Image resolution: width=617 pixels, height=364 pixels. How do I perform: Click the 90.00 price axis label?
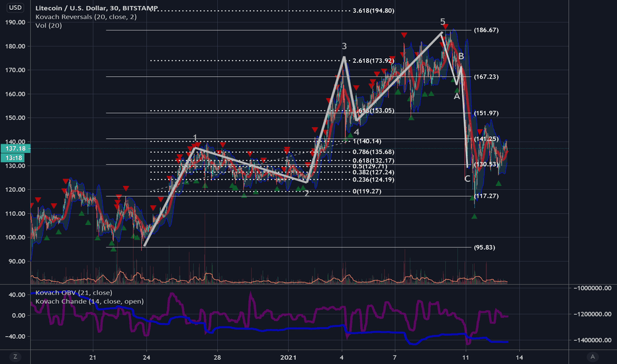tap(17, 261)
